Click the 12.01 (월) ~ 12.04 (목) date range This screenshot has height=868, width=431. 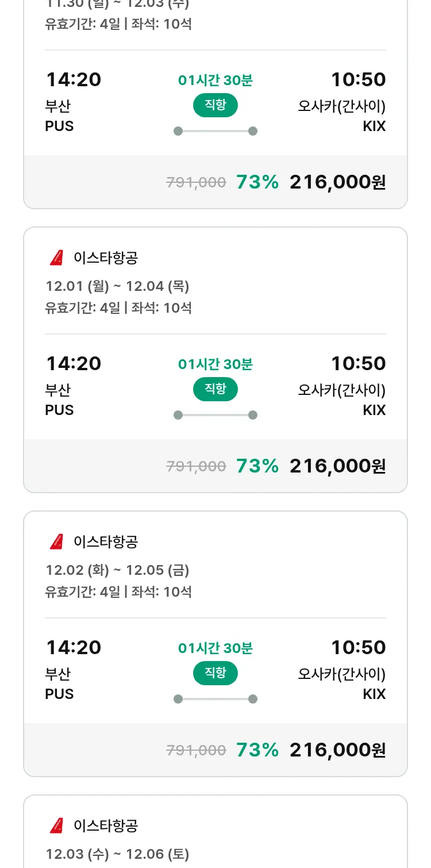(x=117, y=286)
